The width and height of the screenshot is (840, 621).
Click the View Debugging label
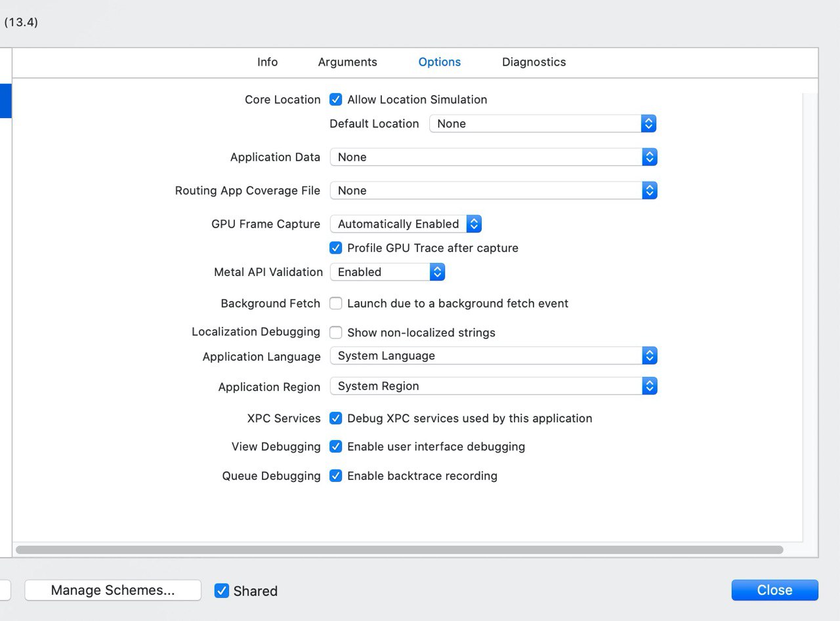[276, 447]
